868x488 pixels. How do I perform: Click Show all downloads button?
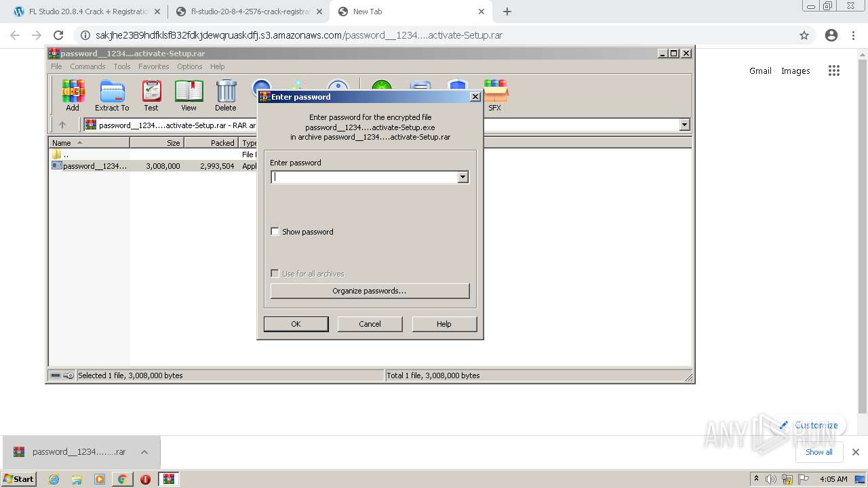click(819, 452)
